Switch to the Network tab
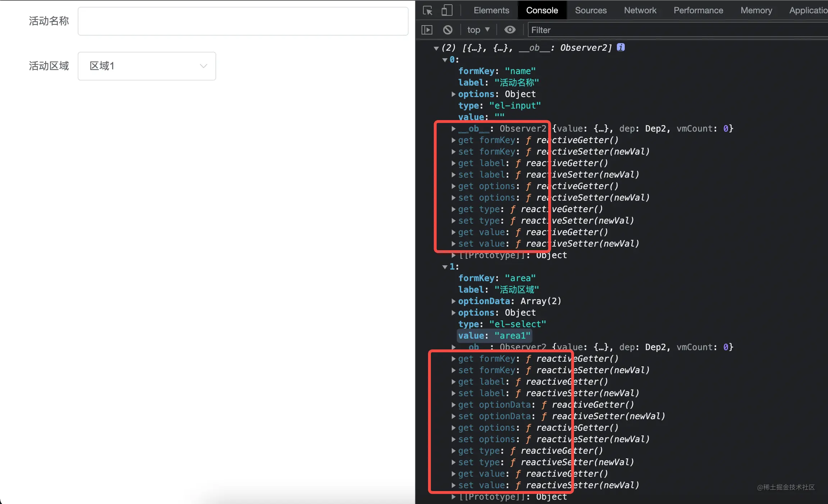Viewport: 828px width, 504px height. pos(640,10)
